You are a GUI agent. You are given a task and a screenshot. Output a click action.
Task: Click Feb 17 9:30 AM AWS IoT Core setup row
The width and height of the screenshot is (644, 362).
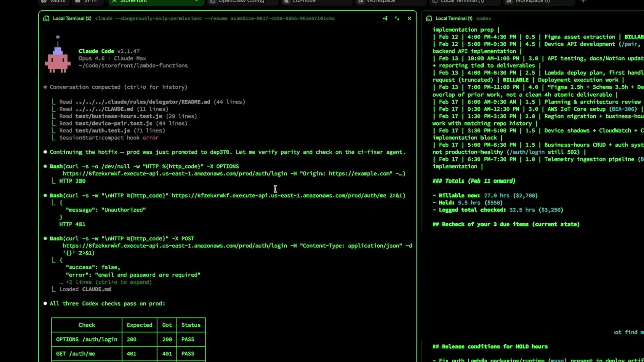pyautogui.click(x=538, y=109)
